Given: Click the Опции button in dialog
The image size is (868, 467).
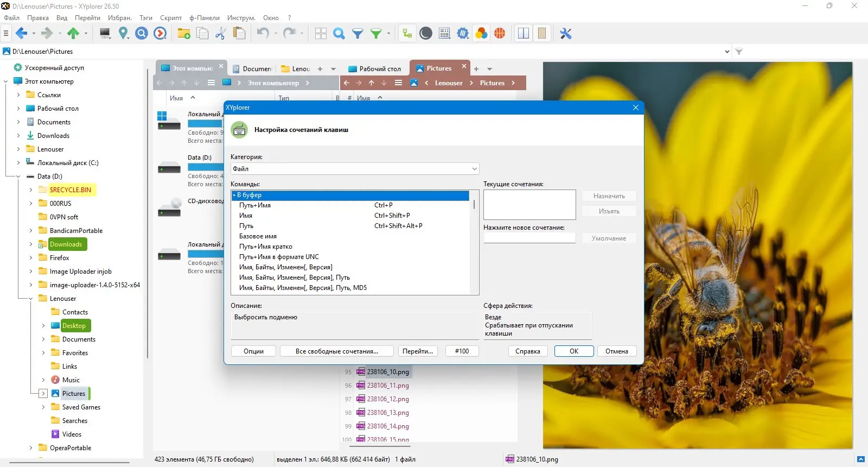Looking at the screenshot, I should [253, 351].
